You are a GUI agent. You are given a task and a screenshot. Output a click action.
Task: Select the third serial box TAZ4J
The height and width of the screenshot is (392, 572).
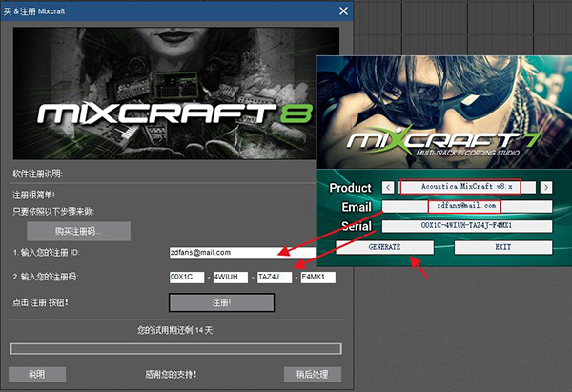point(274,277)
